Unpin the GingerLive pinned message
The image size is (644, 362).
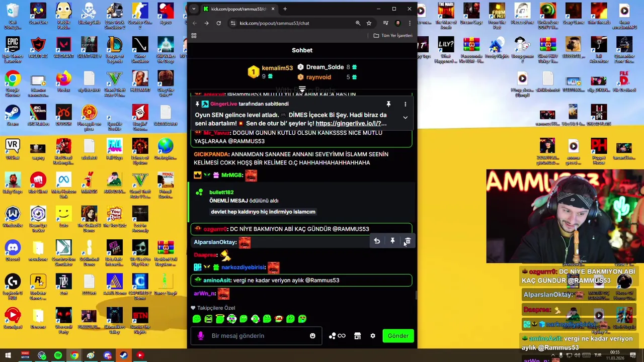388,104
